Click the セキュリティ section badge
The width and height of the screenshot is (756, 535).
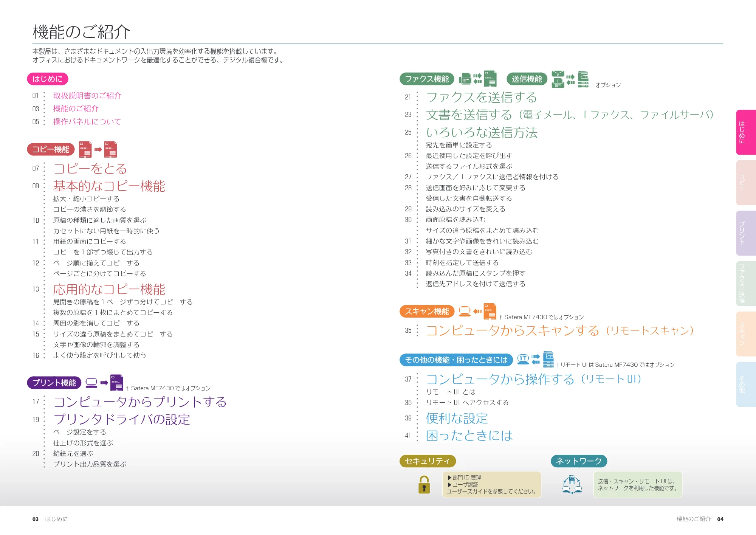[x=428, y=461]
